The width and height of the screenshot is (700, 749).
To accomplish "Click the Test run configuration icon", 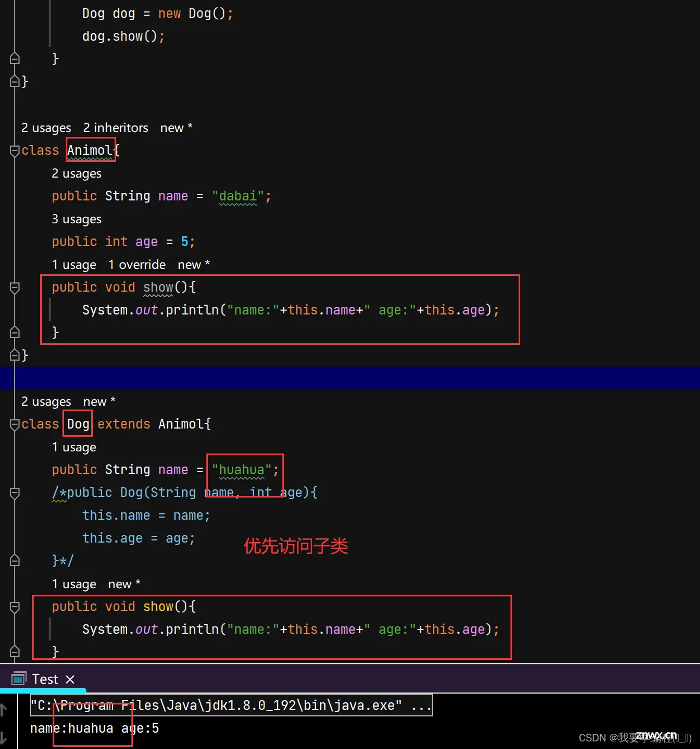I will pyautogui.click(x=18, y=678).
